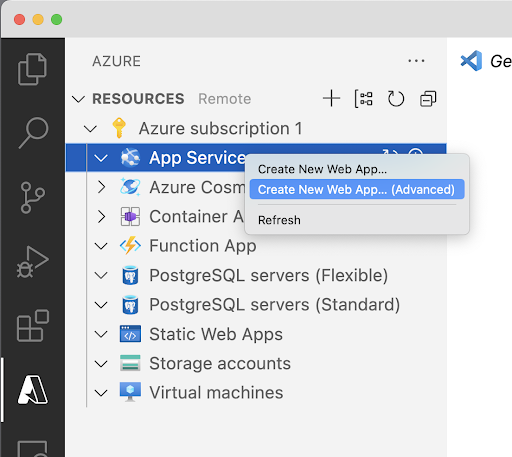The width and height of the screenshot is (512, 457).
Task: Click the Static Web Apps icon
Action: coord(130,334)
